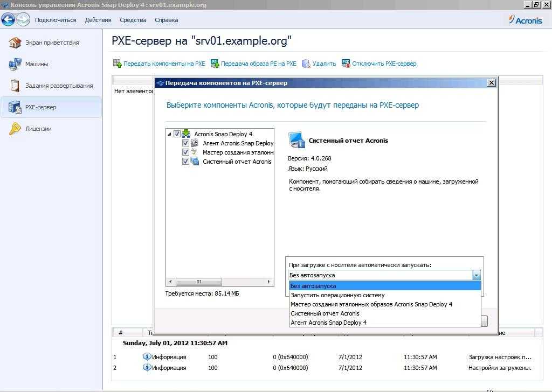Collapse the Acronis Snap Deploy 4 tree node
Viewport: 552px width, 392px height.
(169, 134)
